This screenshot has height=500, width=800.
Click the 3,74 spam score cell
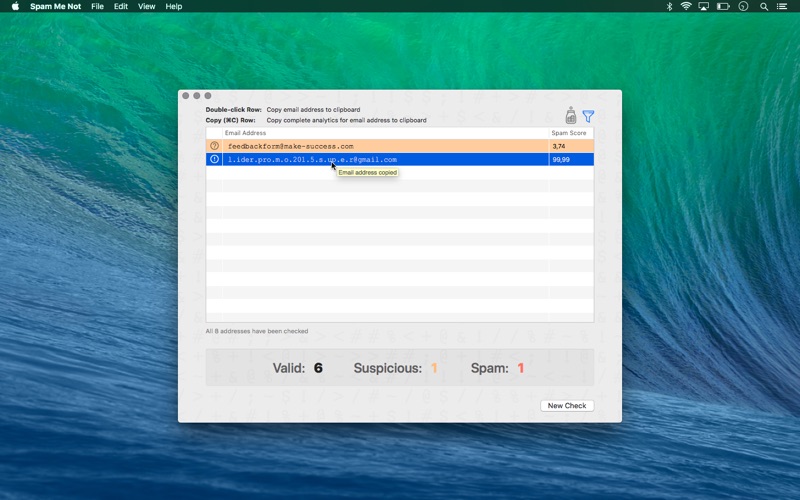[x=571, y=146]
